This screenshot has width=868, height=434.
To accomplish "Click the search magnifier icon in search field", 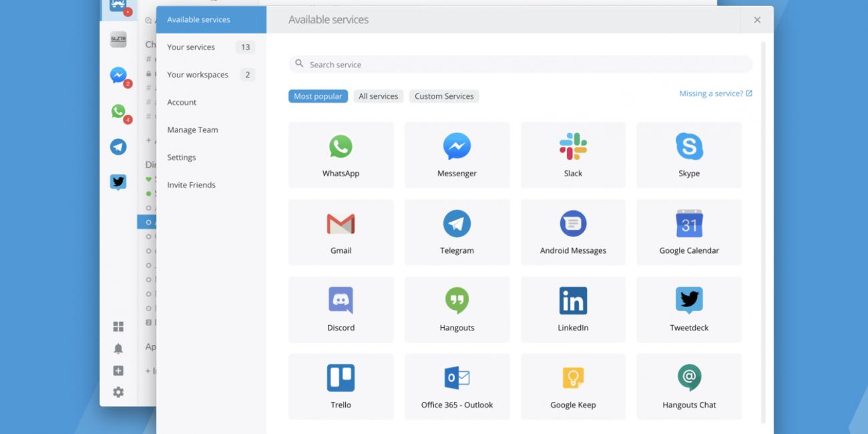I will pos(299,64).
